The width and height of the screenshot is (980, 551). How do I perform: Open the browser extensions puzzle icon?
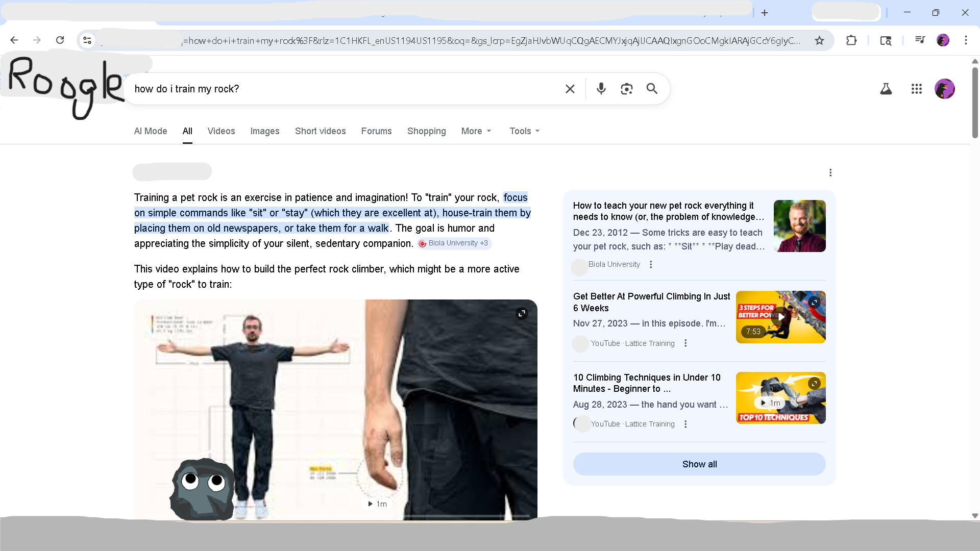(x=851, y=40)
